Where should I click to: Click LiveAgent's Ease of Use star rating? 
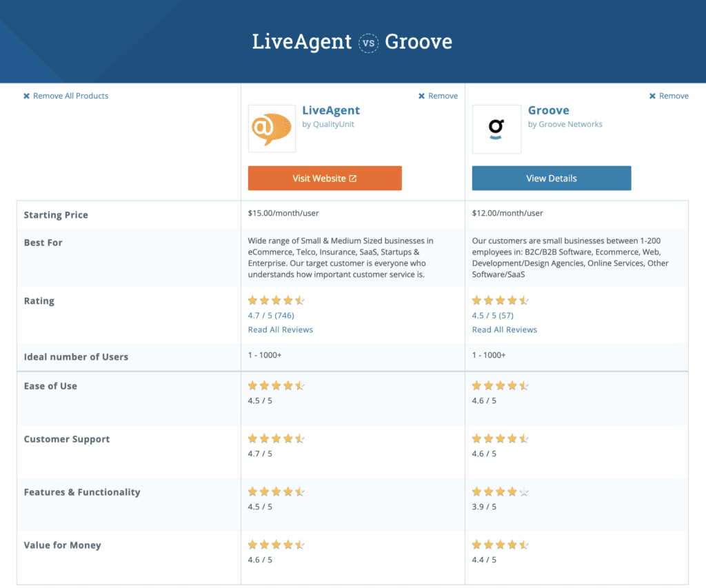(276, 385)
